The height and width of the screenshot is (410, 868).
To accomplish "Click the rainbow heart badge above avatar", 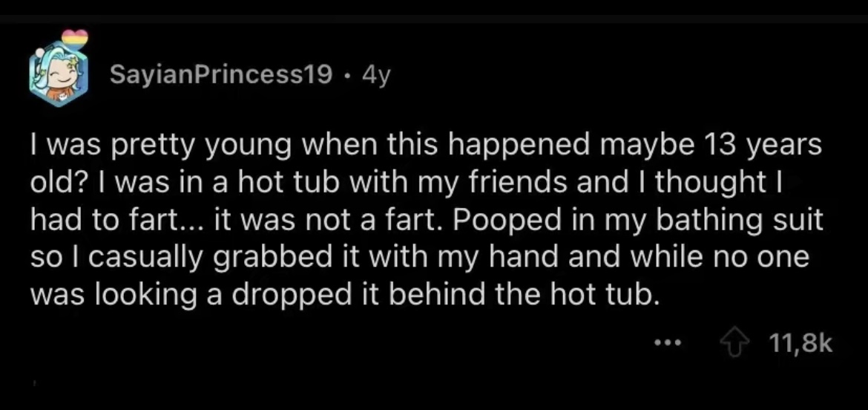I will [75, 37].
